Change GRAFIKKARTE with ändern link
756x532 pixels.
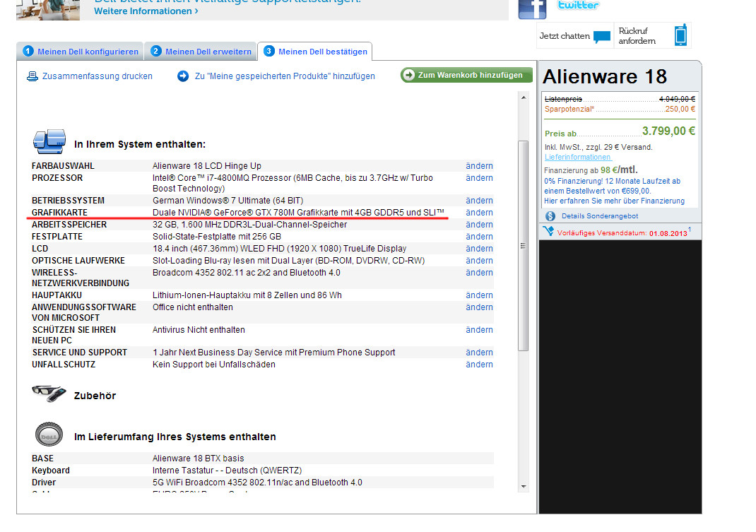(479, 213)
